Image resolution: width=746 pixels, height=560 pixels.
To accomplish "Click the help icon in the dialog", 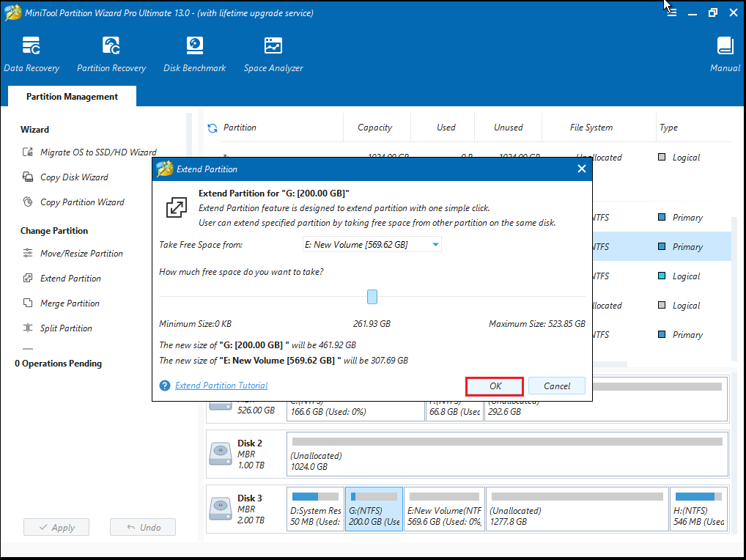I will (164, 385).
